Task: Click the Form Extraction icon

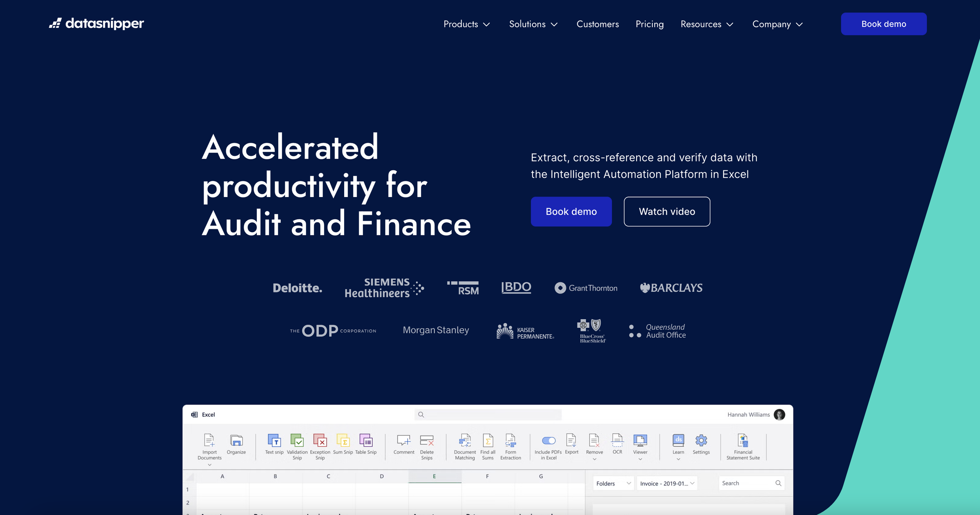Action: tap(510, 441)
